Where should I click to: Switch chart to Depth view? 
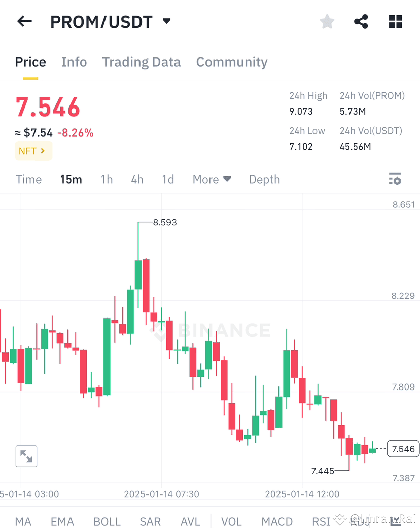point(264,179)
